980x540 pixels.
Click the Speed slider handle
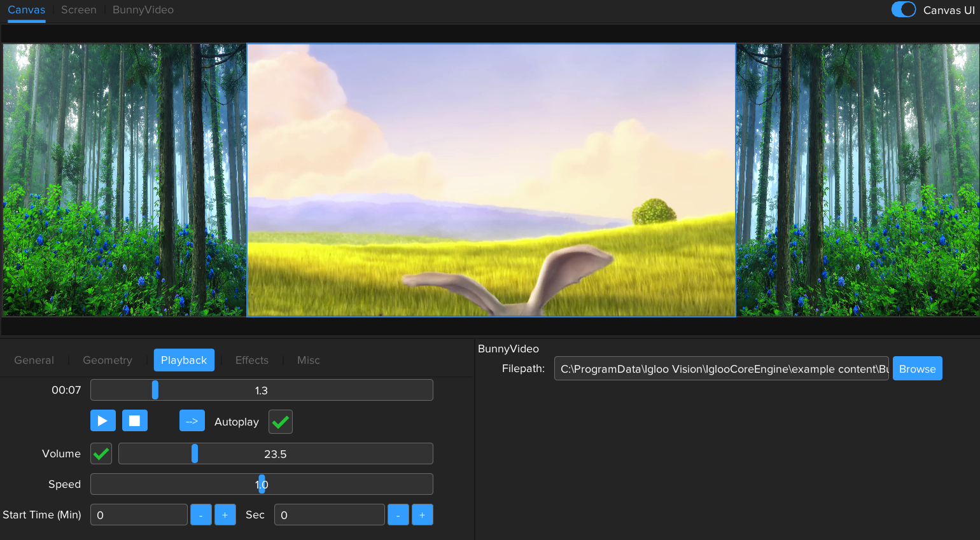[262, 484]
